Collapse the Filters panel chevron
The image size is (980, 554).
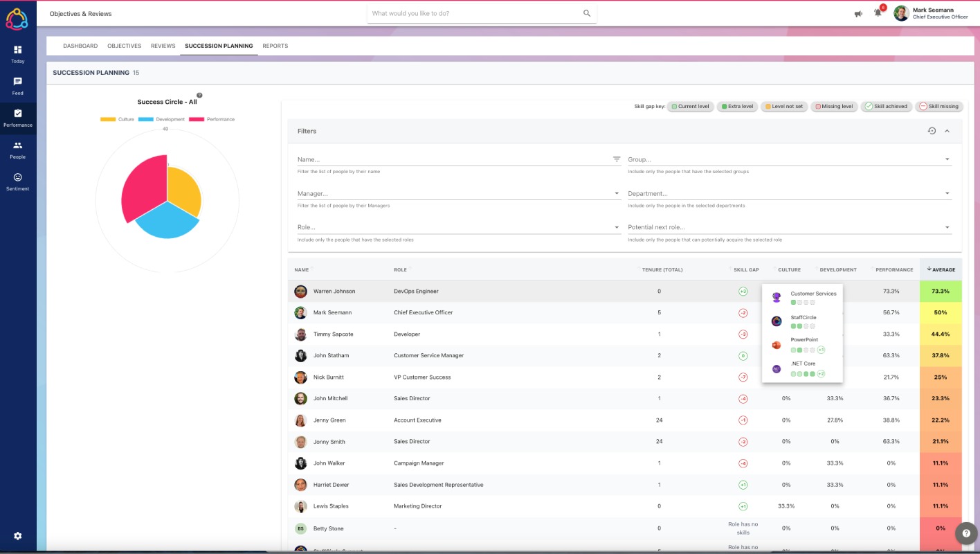[947, 131]
